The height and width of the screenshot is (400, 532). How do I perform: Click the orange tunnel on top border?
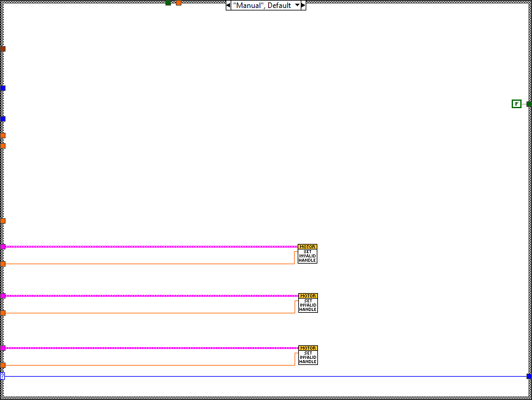click(179, 2)
